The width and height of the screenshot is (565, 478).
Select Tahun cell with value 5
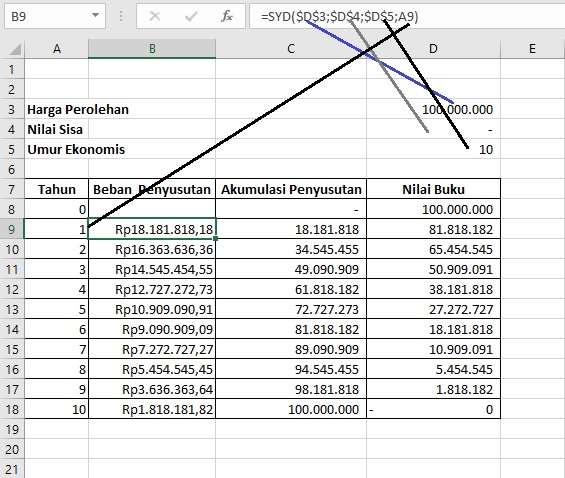click(x=57, y=309)
